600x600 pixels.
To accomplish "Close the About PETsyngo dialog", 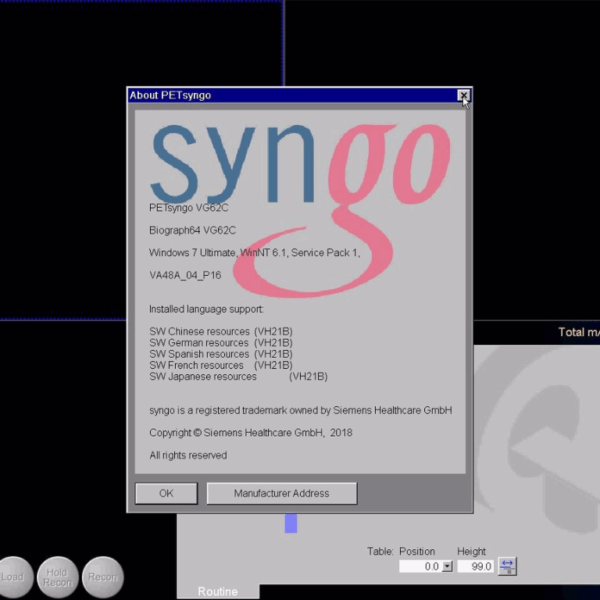I will point(463,95).
